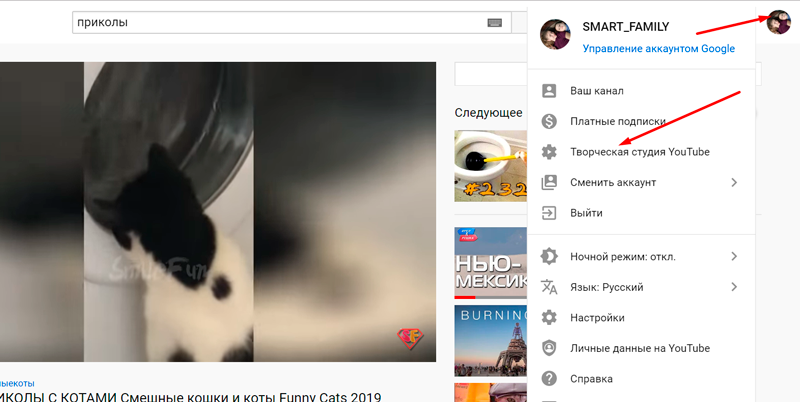Click Управление аккаунтом Google link
The height and width of the screenshot is (402, 800).
[x=659, y=48]
